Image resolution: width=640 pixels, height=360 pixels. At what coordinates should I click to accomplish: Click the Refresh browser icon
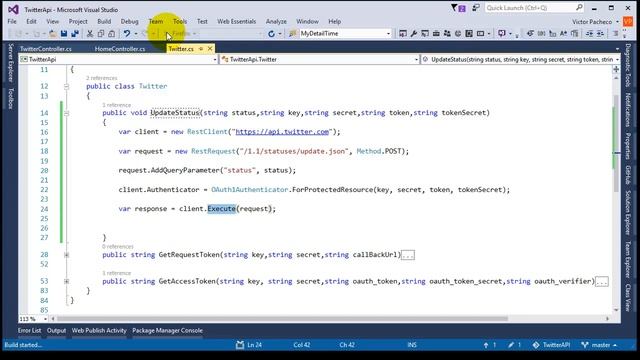[271, 34]
